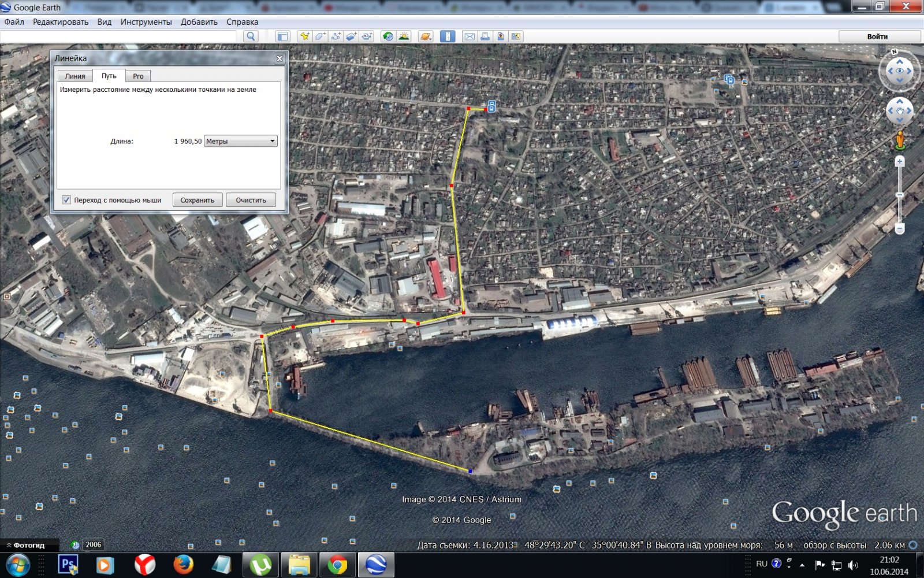Click the search input field
The width and height of the screenshot is (924, 578).
point(118,36)
